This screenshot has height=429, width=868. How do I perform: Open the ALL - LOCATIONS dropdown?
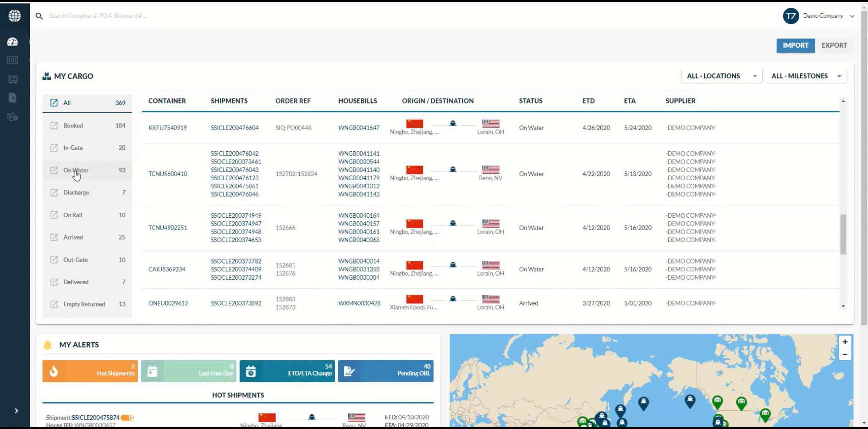(x=721, y=76)
